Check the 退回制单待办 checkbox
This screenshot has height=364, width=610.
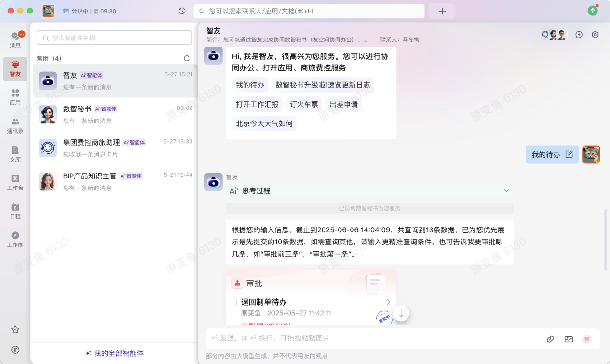point(233,302)
